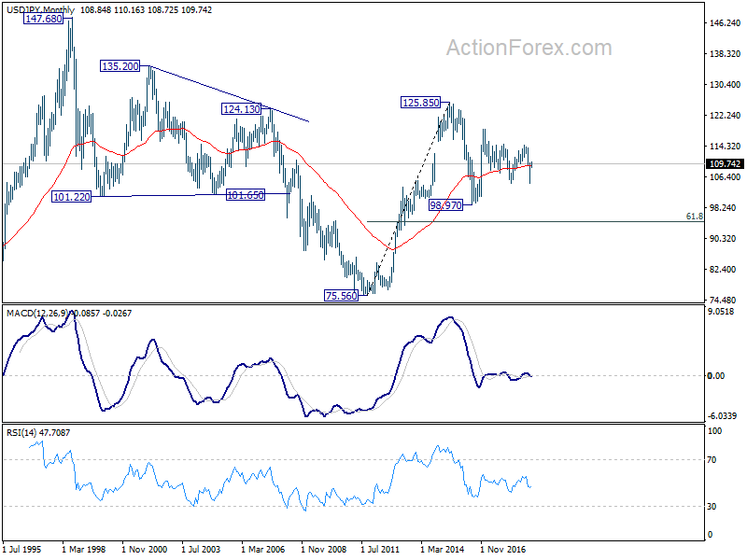Click the 101.650 support label
This screenshot has height=560, width=747.
click(245, 195)
